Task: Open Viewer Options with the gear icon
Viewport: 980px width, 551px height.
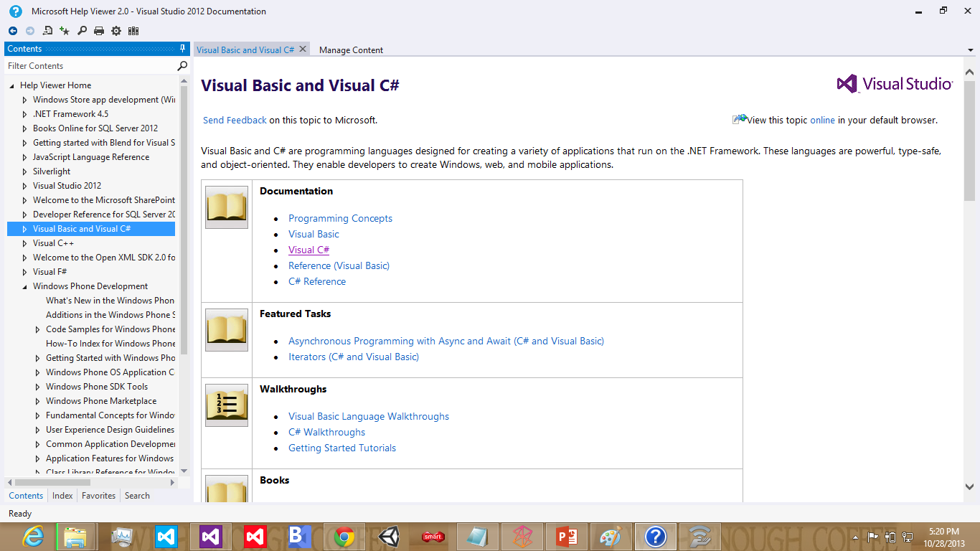Action: coord(116,31)
